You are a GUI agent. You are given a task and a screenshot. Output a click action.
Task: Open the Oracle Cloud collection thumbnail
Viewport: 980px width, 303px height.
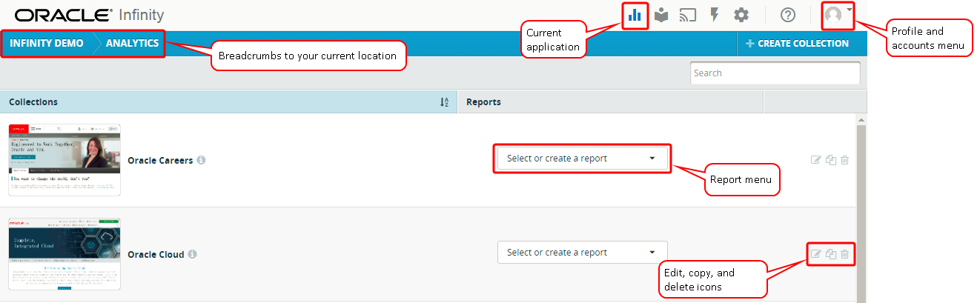pos(64,254)
